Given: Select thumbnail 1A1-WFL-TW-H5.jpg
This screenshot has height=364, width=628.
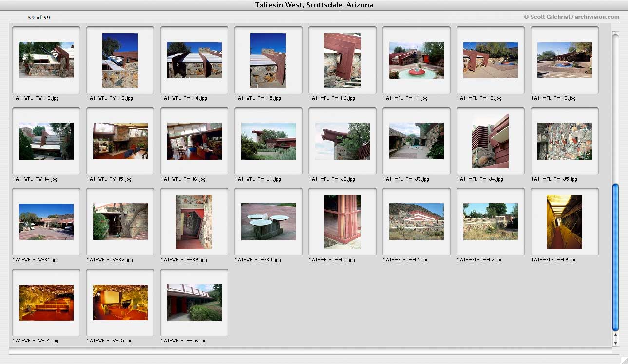Looking at the screenshot, I should (268, 60).
